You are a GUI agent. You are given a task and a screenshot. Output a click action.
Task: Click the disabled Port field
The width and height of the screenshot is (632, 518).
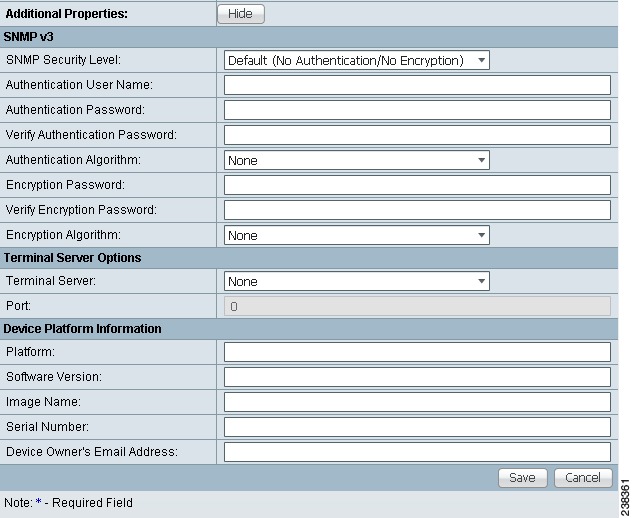coord(417,306)
